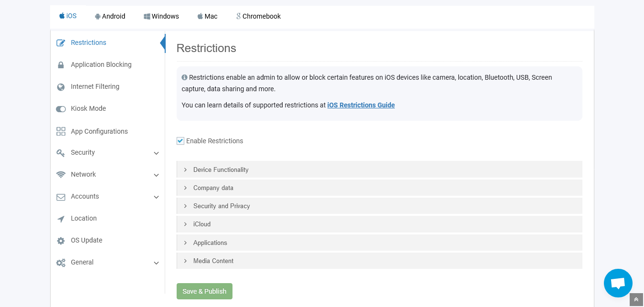Expand the Device Functionality section

(x=380, y=169)
